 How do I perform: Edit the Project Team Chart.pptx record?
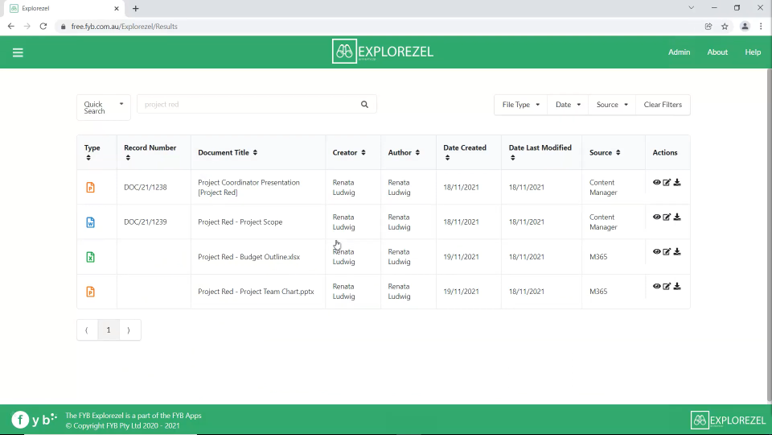667,286
